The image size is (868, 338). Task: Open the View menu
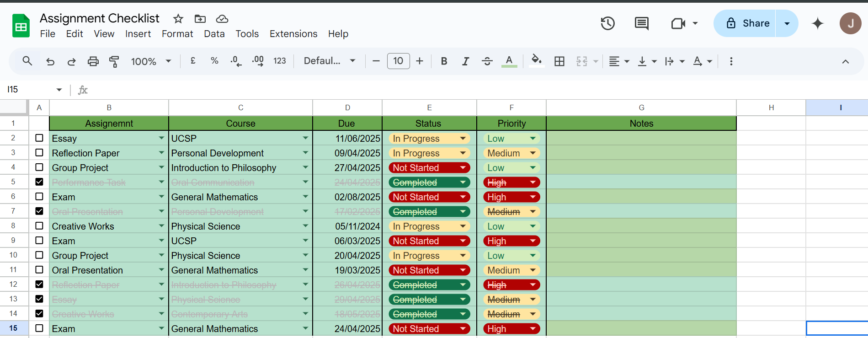(104, 34)
